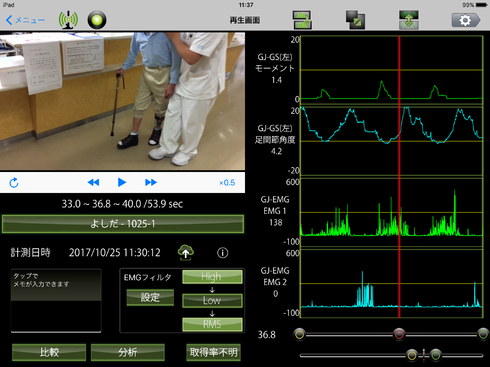Reload the video with the refresh icon
Viewport: 490px width, 367px height.
click(x=14, y=183)
